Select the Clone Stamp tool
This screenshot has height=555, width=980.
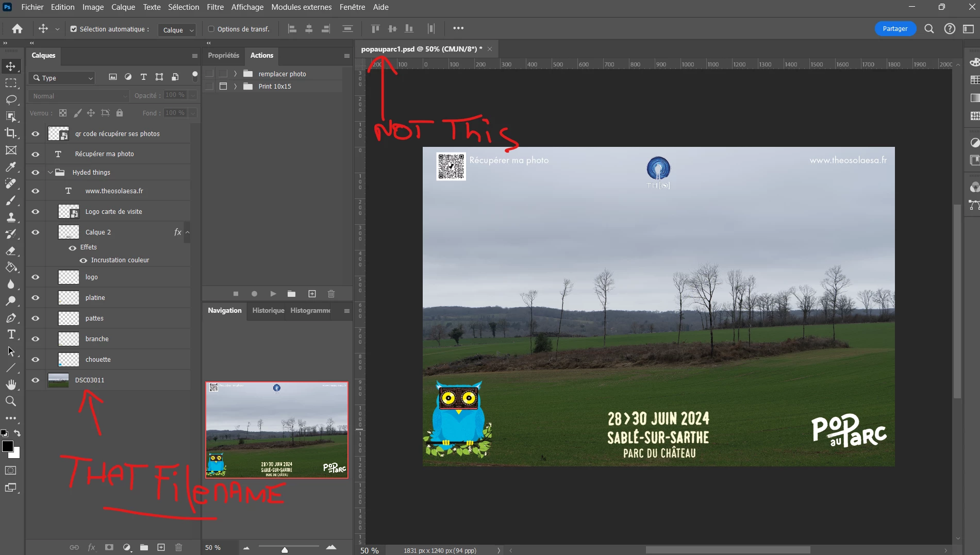(x=11, y=217)
